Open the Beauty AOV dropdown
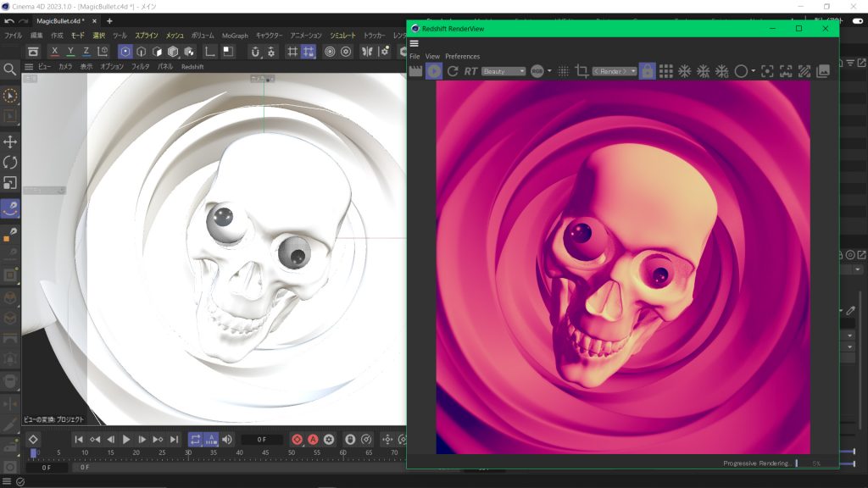 504,71
